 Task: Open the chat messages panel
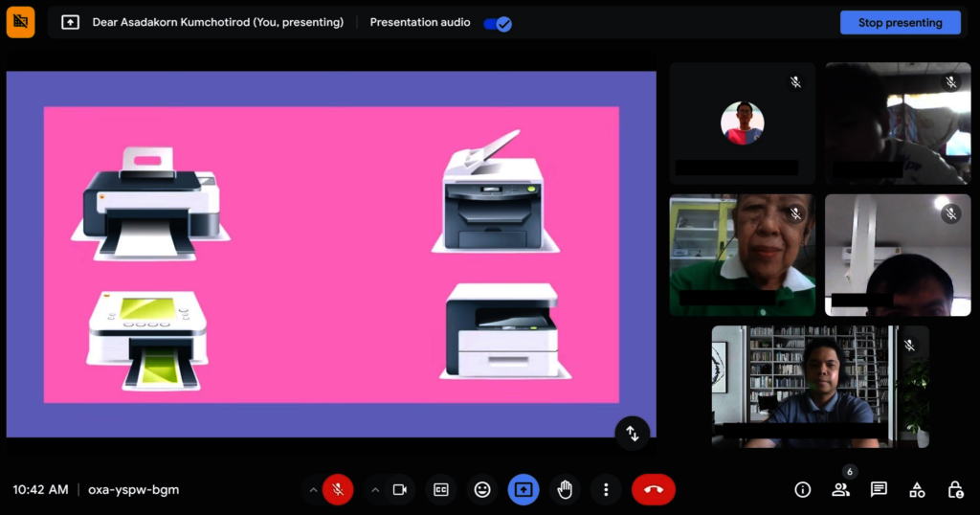[879, 489]
